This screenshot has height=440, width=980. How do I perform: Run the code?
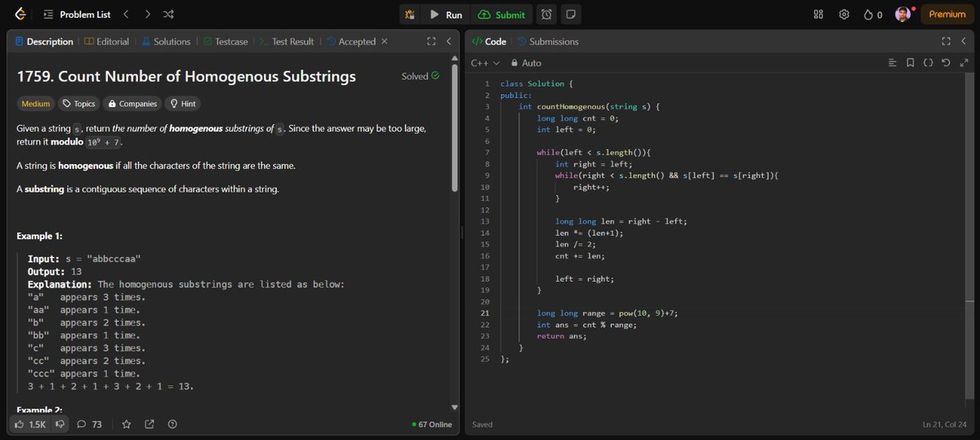click(x=446, y=15)
